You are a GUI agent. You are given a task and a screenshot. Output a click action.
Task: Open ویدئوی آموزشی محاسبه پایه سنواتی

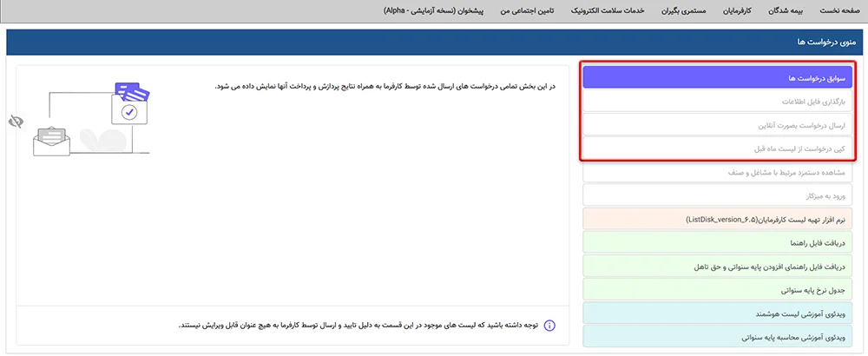point(718,337)
